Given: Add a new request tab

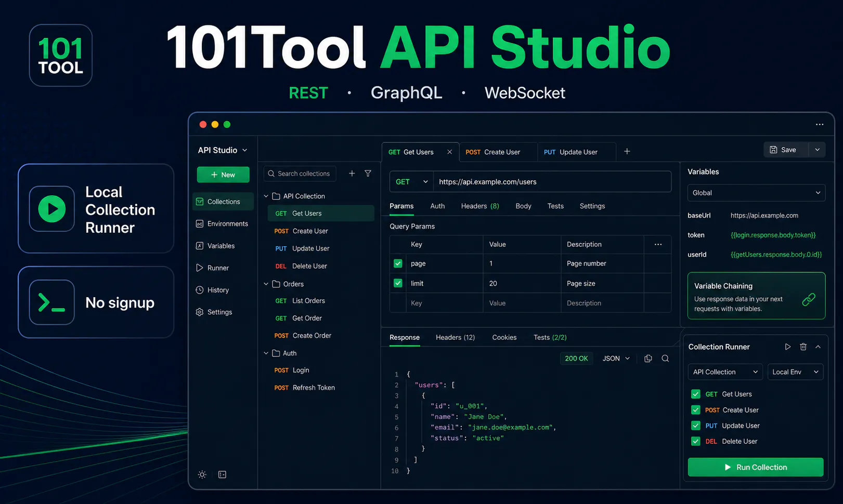Looking at the screenshot, I should pyautogui.click(x=627, y=151).
